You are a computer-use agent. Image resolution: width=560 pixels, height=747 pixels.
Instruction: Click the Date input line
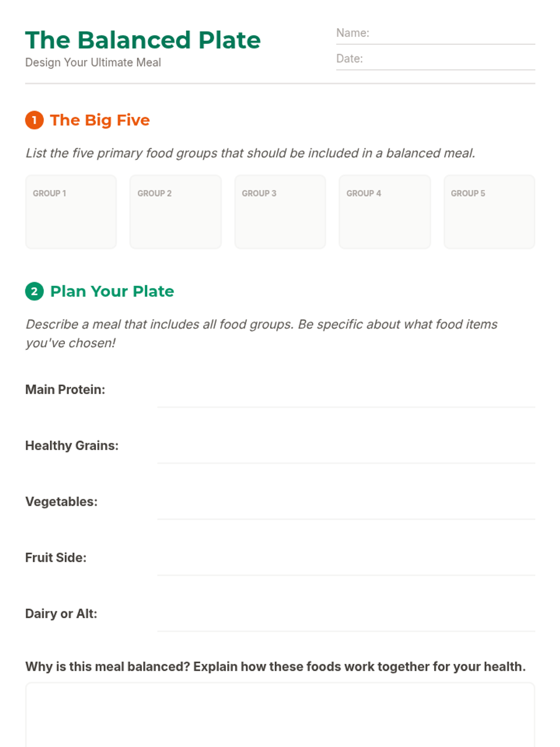point(448,60)
